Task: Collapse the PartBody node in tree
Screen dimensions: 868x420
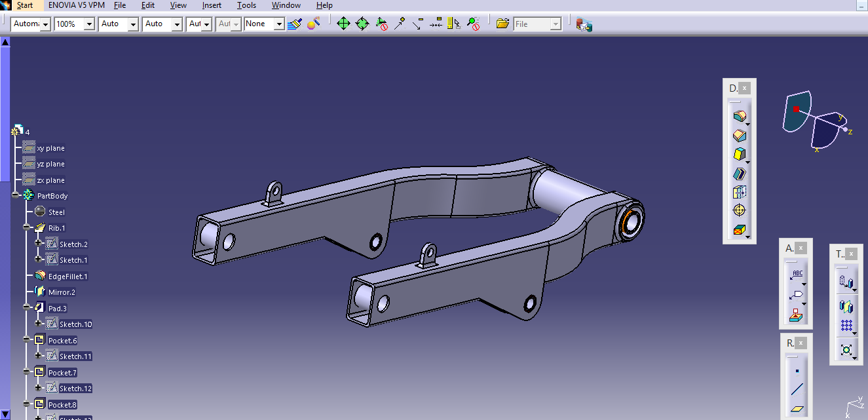Action: (16, 195)
